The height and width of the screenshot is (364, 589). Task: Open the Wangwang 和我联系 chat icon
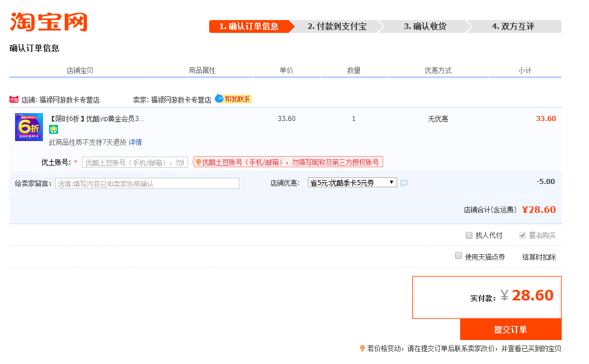click(x=233, y=99)
